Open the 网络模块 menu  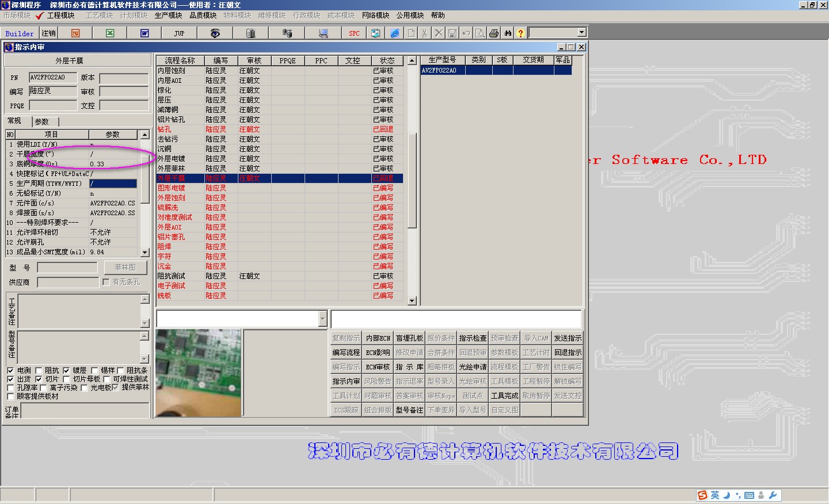(375, 16)
